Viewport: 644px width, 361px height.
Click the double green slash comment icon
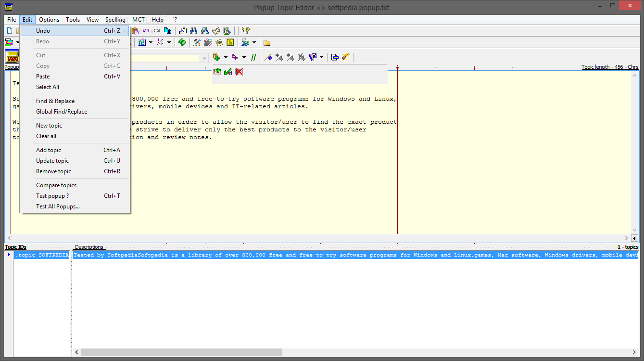253,57
